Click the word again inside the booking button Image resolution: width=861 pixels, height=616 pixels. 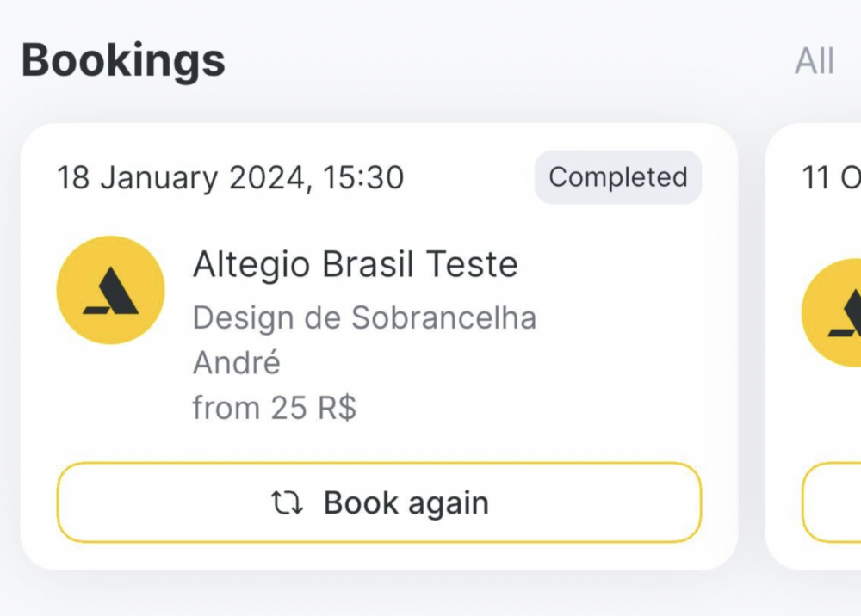pos(448,503)
